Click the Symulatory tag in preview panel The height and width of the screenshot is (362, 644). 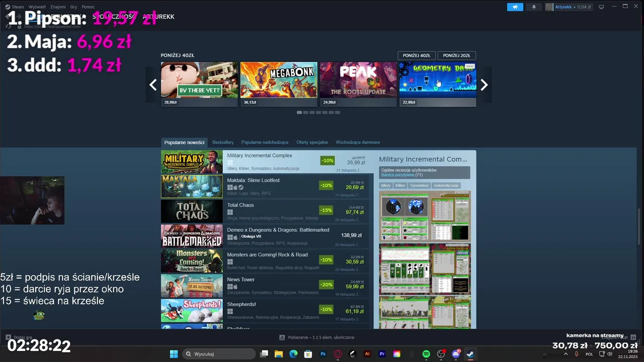click(420, 186)
